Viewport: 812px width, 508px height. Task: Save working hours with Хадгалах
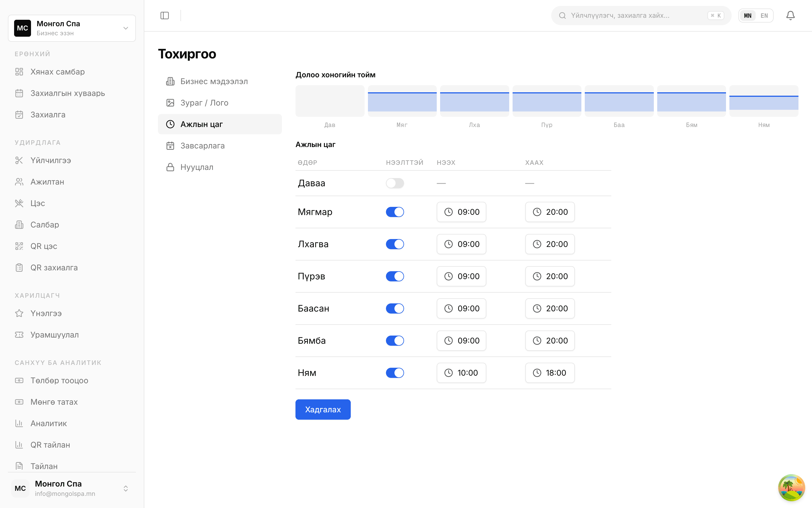[x=323, y=410]
